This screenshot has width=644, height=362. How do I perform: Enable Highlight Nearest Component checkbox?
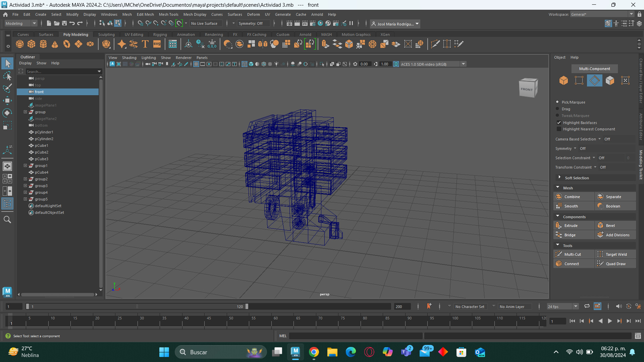click(x=559, y=129)
